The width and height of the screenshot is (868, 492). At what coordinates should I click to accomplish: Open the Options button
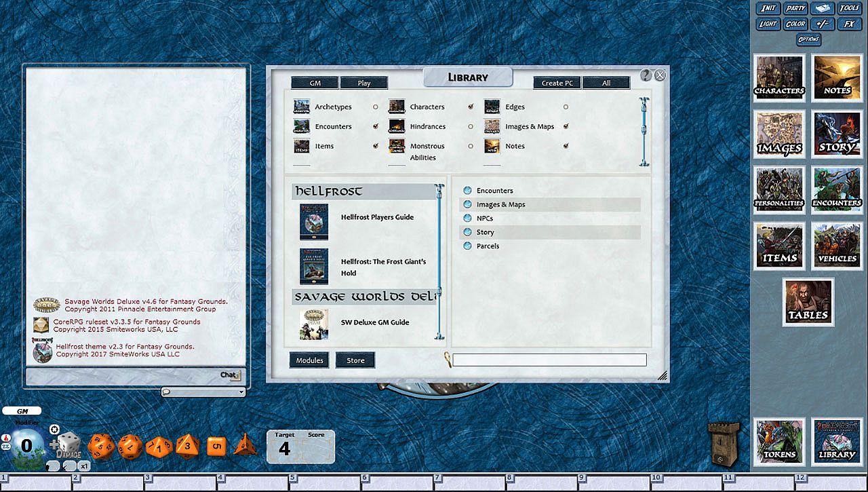coord(809,39)
